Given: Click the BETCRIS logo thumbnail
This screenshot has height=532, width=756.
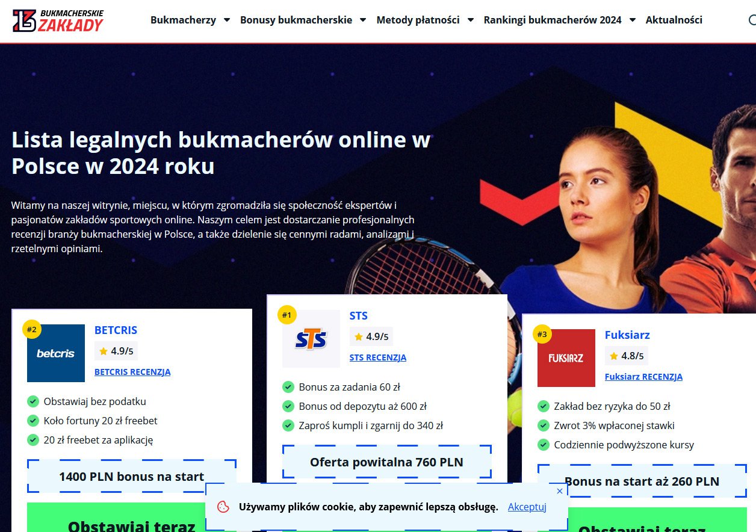Looking at the screenshot, I should (56, 353).
